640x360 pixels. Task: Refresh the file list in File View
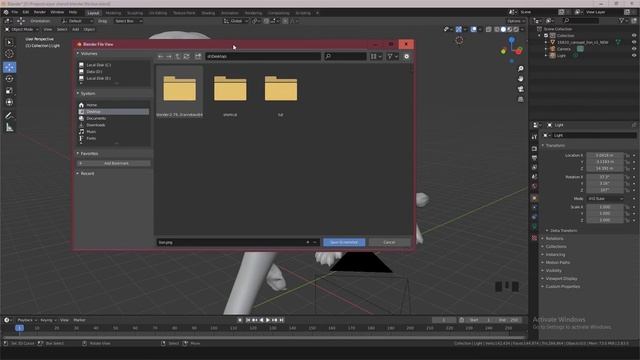187,56
